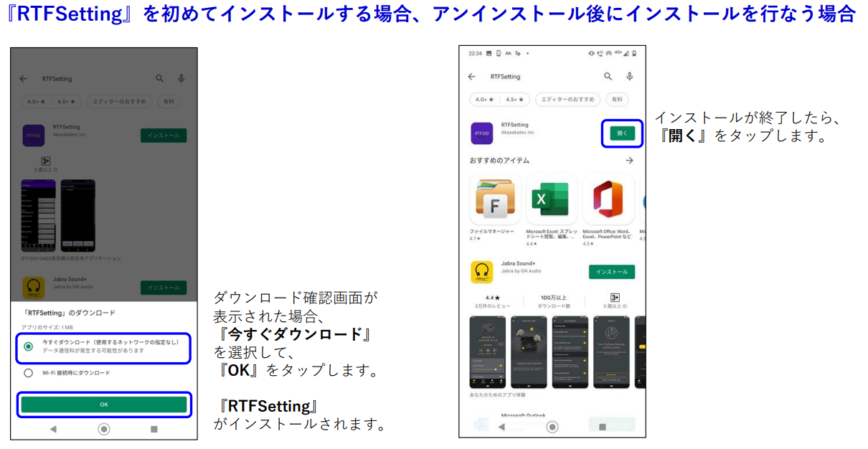Tap battery icon in 22:34 status bar
Image resolution: width=868 pixels, height=449 pixels.
pos(634,53)
